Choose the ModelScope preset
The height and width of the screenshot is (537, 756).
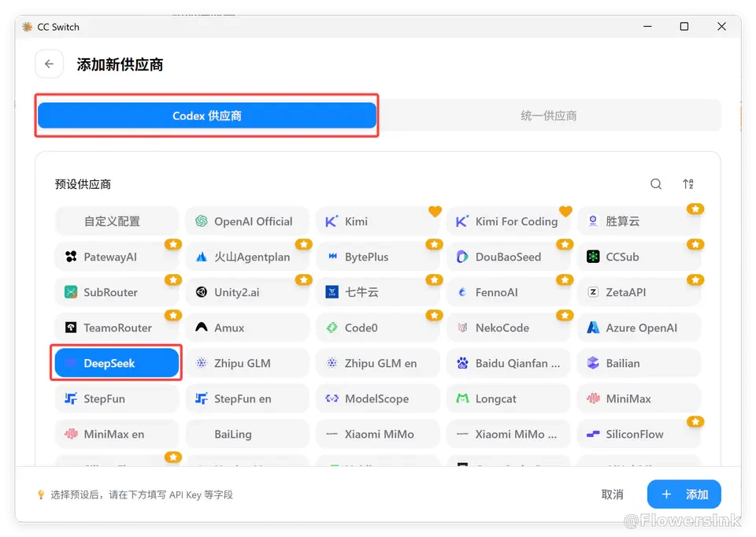click(378, 398)
